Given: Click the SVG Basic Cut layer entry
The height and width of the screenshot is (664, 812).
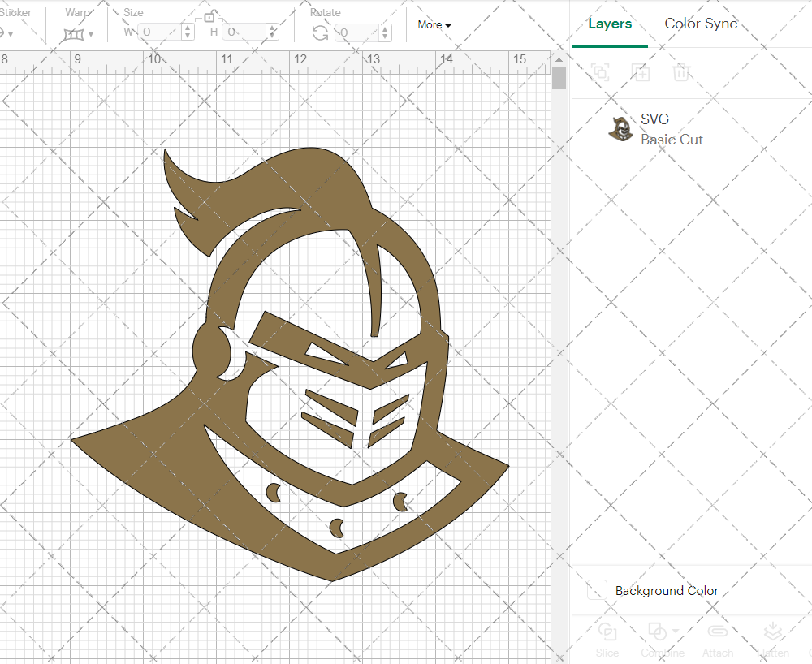Looking at the screenshot, I should [x=672, y=128].
